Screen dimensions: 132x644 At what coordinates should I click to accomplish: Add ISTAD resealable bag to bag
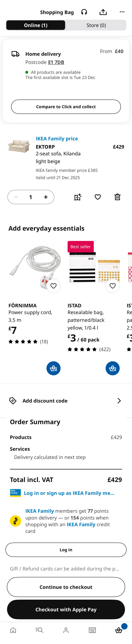[x=112, y=368]
